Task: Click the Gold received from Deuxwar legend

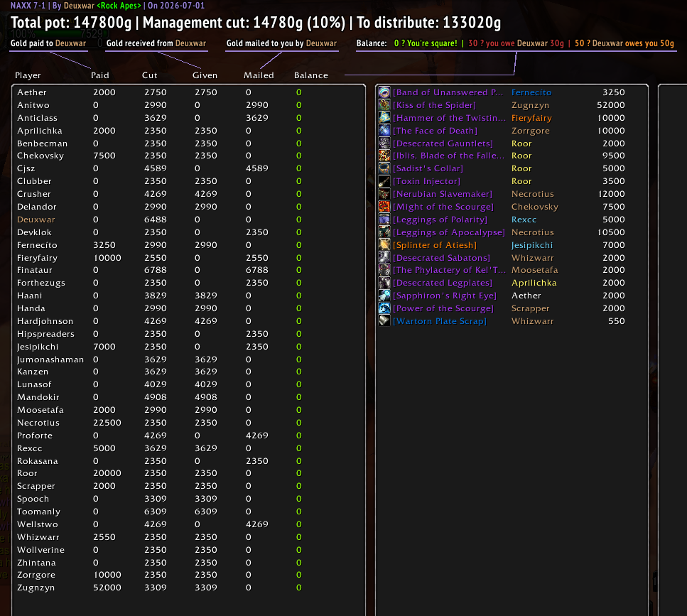Action: [156, 43]
